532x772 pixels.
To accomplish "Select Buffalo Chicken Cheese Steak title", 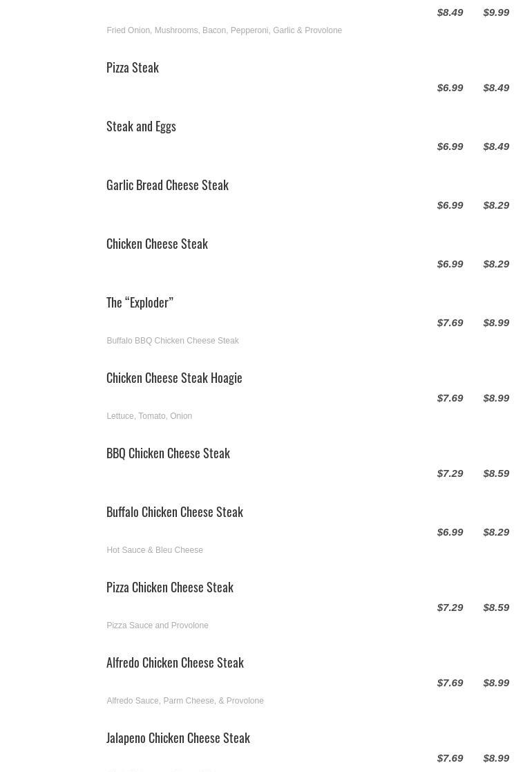I will pyautogui.click(x=175, y=512).
